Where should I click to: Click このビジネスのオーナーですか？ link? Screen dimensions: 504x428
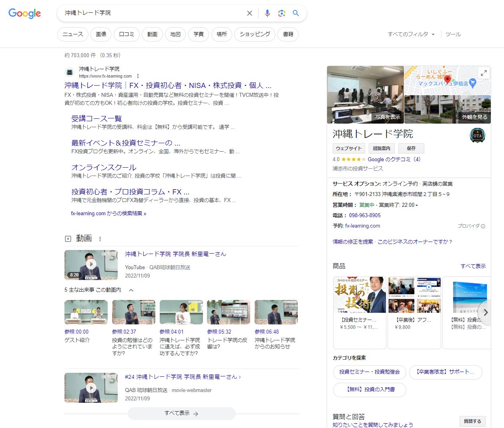coord(415,242)
